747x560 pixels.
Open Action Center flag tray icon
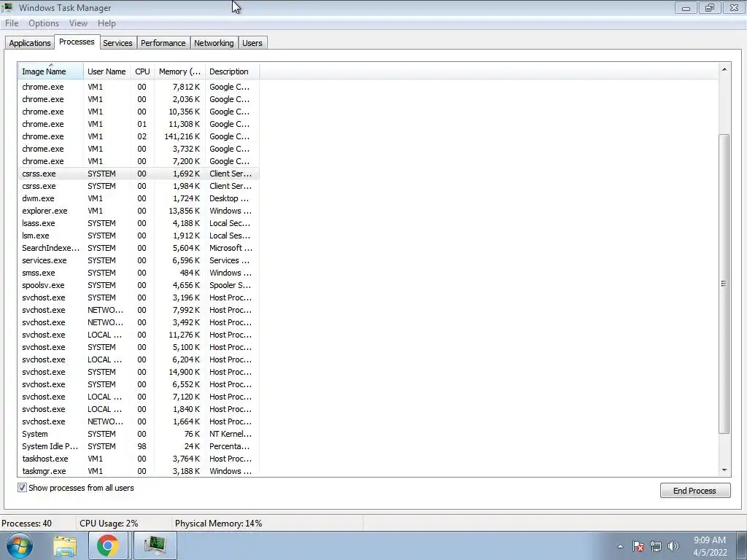click(x=638, y=546)
